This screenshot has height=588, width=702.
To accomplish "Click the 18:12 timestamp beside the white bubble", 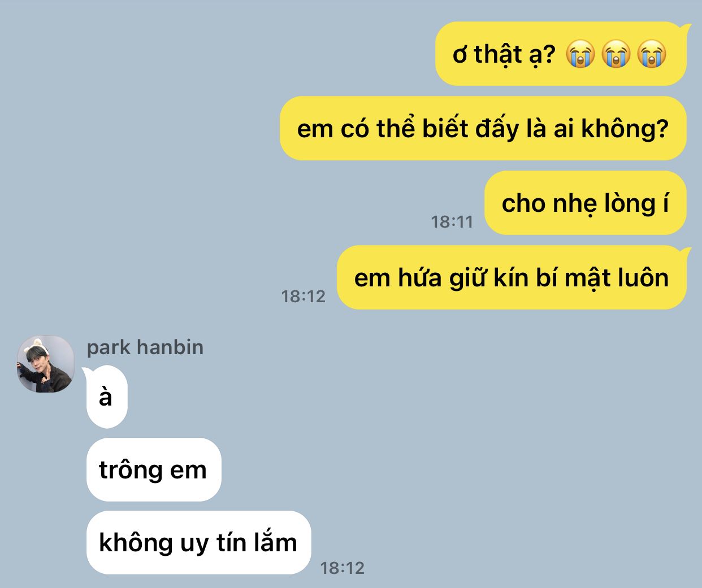I will tap(343, 568).
